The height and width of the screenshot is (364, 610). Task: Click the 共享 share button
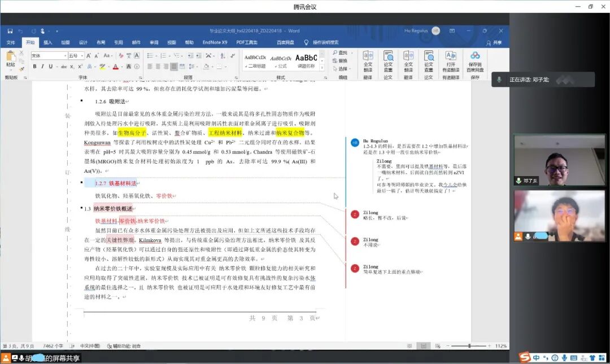[494, 43]
